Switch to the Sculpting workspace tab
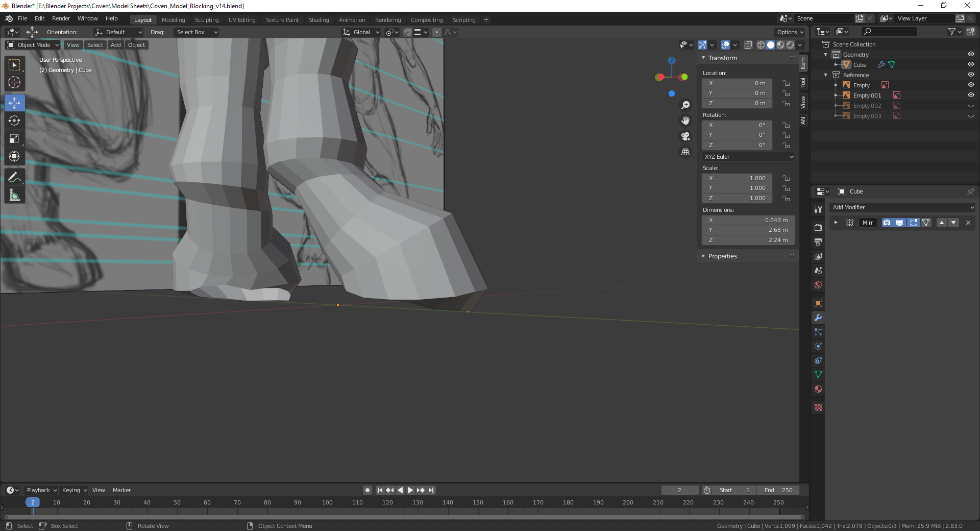This screenshot has width=980, height=531. [206, 20]
